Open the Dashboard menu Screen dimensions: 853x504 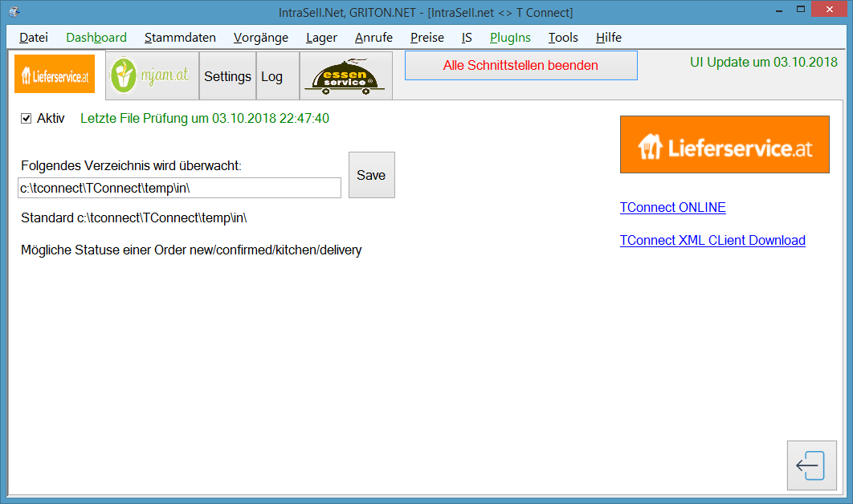click(96, 38)
